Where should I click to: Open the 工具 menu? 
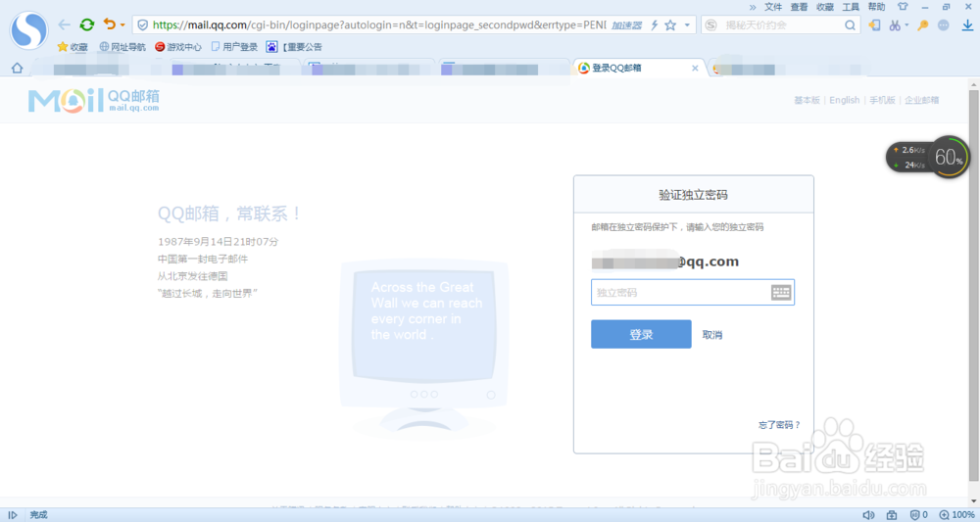(x=851, y=7)
